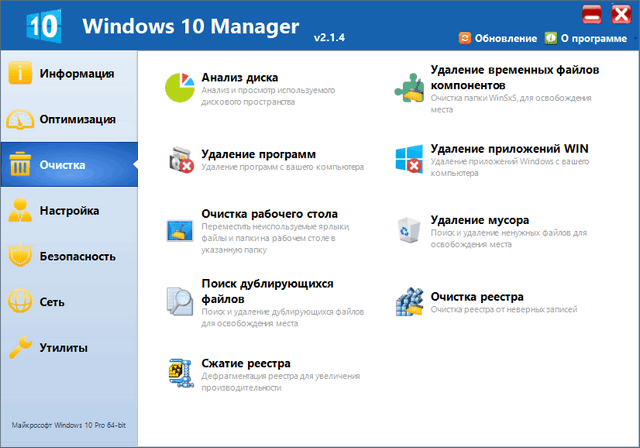Select the Настройка sidebar tab
The height and width of the screenshot is (448, 640).
tap(68, 211)
